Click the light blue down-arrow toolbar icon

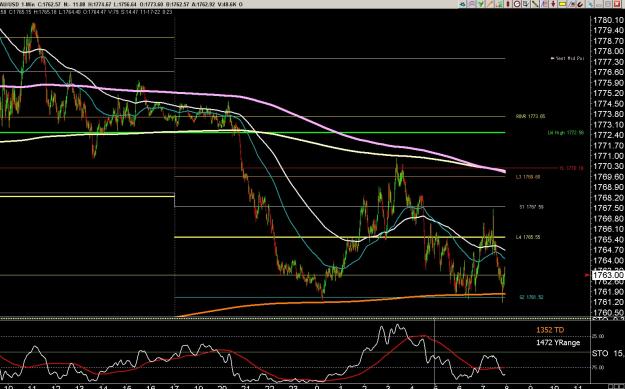pyautogui.click(x=590, y=4)
